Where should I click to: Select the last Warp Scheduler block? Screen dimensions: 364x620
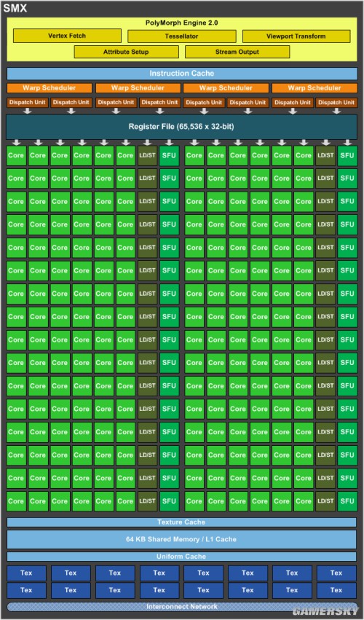(x=314, y=87)
